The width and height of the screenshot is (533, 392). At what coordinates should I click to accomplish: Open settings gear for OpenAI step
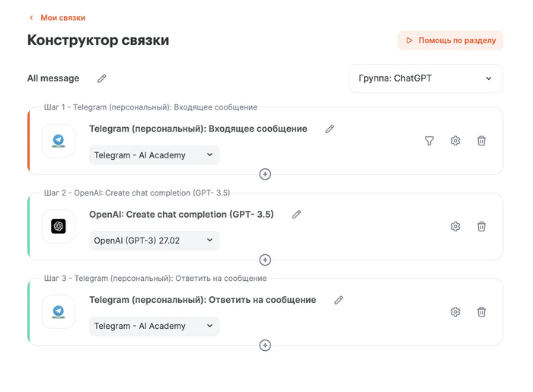[455, 226]
